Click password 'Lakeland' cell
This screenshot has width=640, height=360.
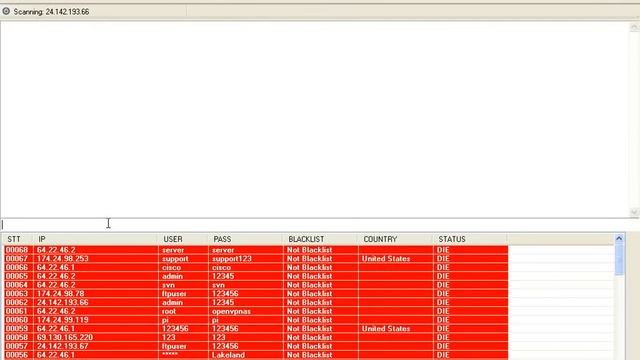[228, 355]
